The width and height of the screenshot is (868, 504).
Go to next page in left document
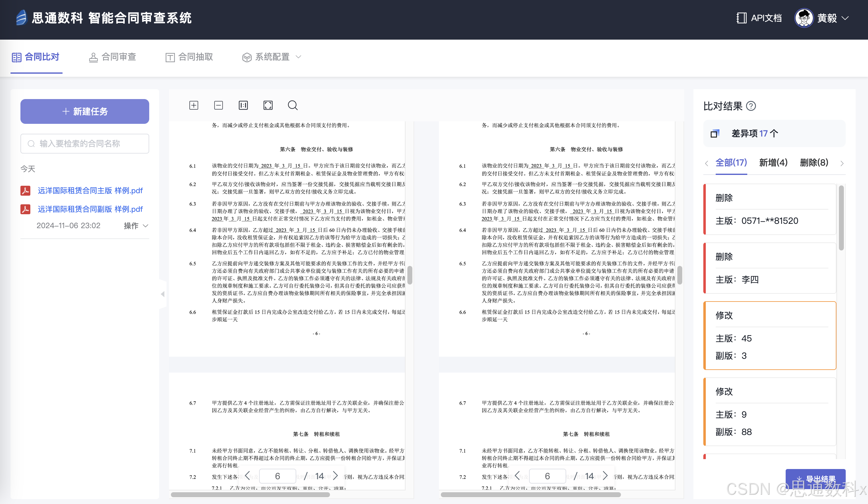point(335,476)
